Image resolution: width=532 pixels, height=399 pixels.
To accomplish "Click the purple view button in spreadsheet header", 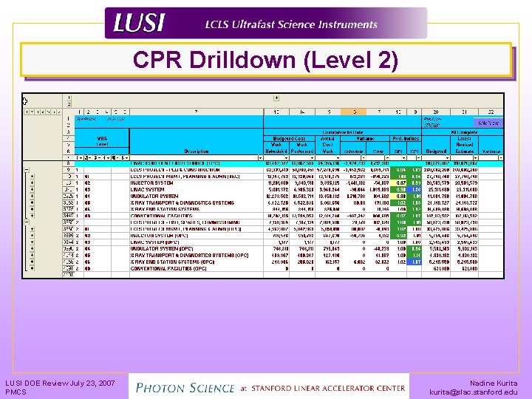I will 488,123.
